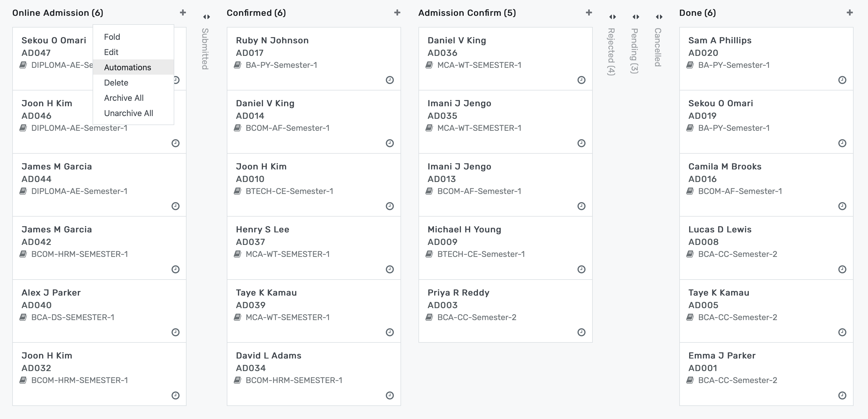Click the book icon beside BCA-CC-Semester-2 on Emma J Parker card
The image size is (868, 419).
coord(690,380)
